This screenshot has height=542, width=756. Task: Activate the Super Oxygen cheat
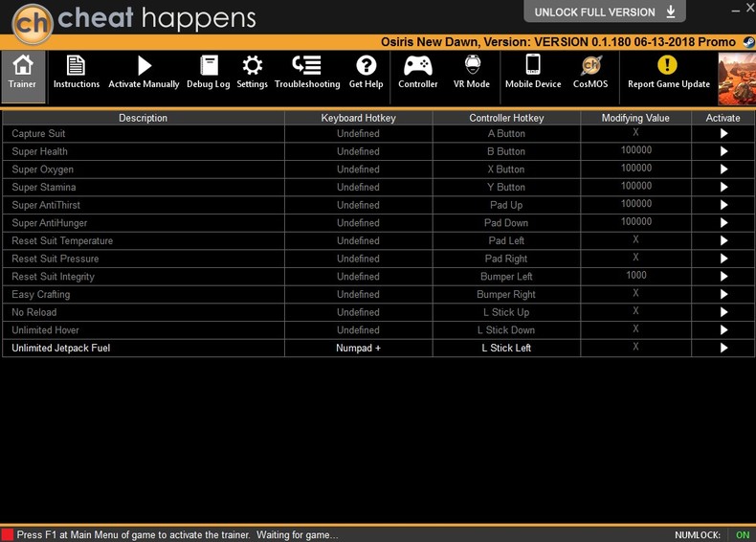coord(723,169)
